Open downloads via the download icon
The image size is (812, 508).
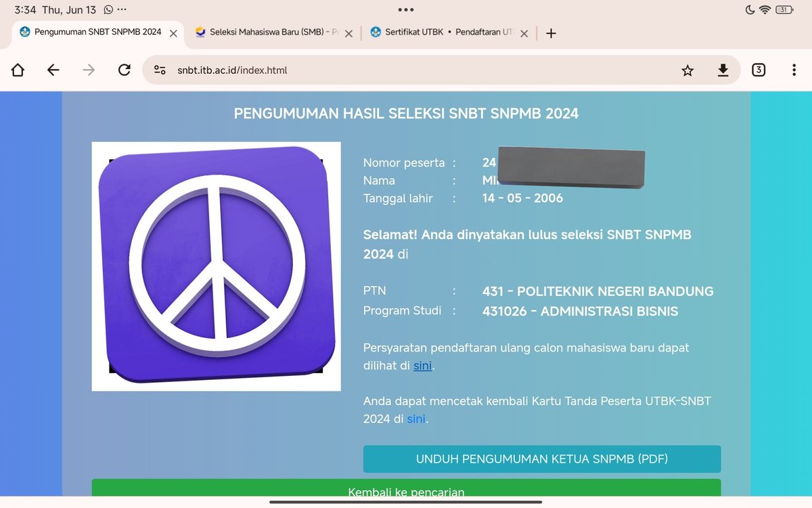tap(723, 70)
